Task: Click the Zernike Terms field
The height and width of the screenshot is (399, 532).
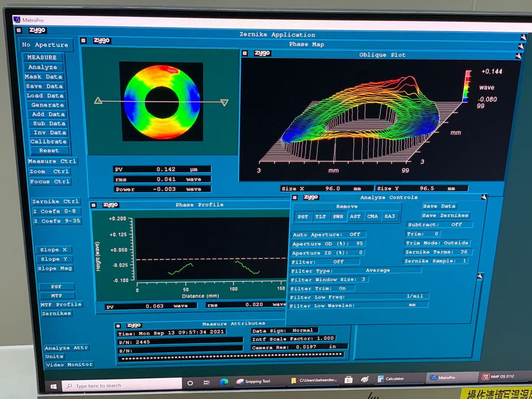Action: 437,252
